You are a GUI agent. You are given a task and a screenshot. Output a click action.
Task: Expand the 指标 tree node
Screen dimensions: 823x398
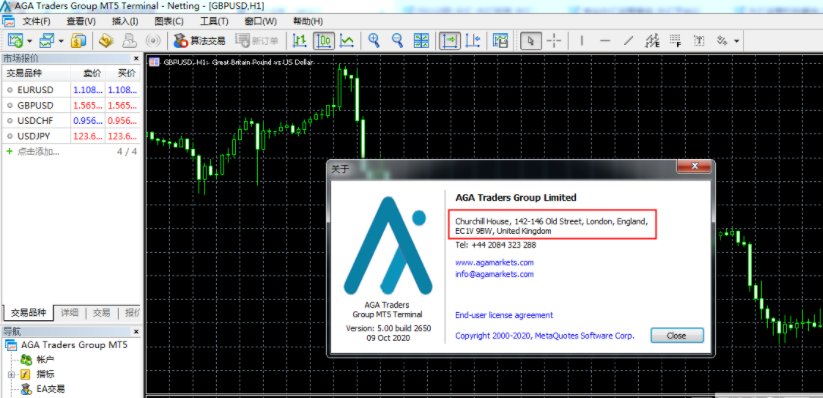click(10, 374)
